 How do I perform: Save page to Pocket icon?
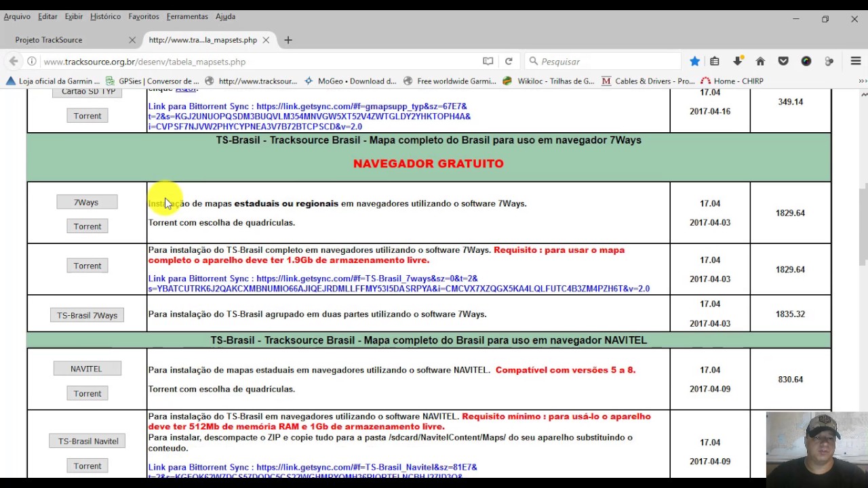(x=783, y=61)
